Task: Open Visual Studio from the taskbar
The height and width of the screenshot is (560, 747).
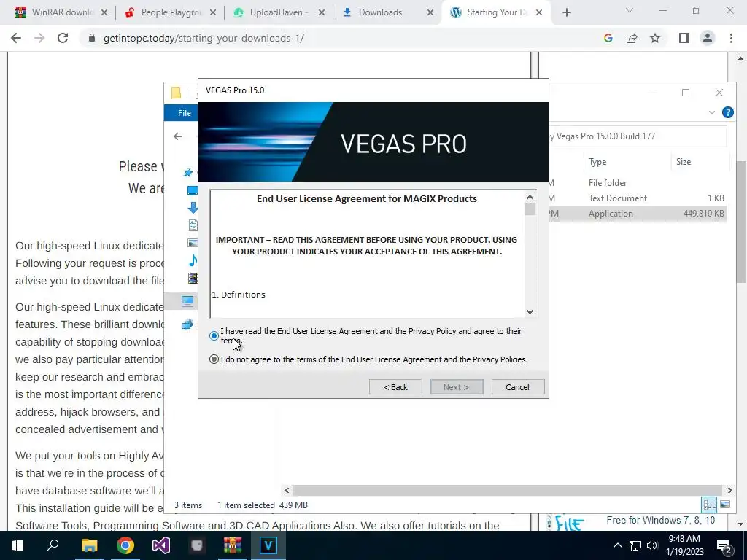Action: [x=161, y=545]
